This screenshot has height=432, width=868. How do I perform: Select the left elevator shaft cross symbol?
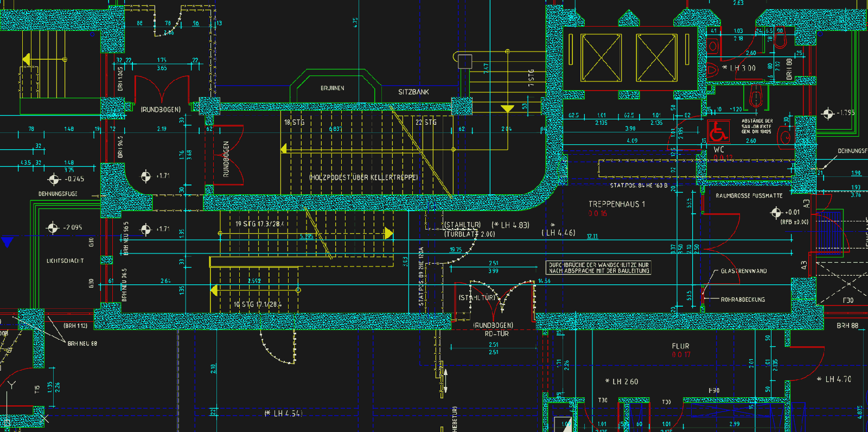[x=601, y=58]
